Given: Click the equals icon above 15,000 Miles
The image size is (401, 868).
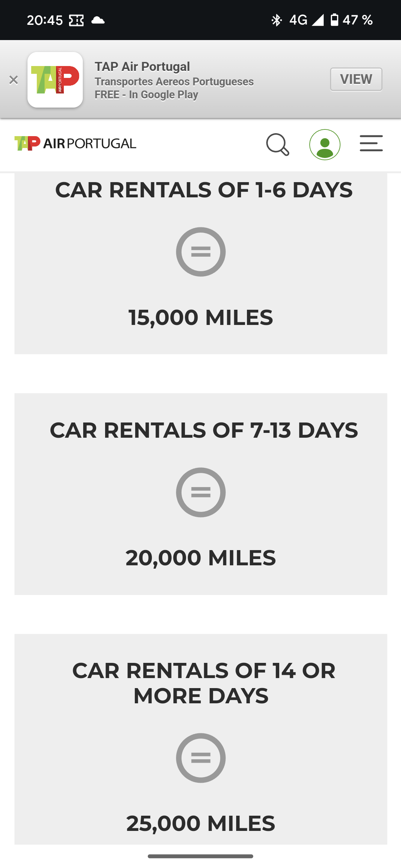Looking at the screenshot, I should [x=201, y=252].
